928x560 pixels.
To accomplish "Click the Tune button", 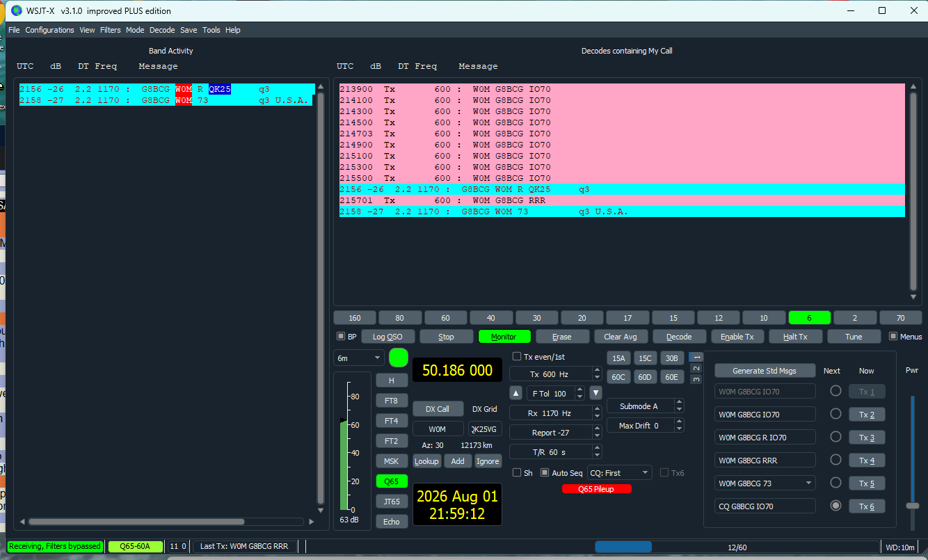I will [x=854, y=337].
